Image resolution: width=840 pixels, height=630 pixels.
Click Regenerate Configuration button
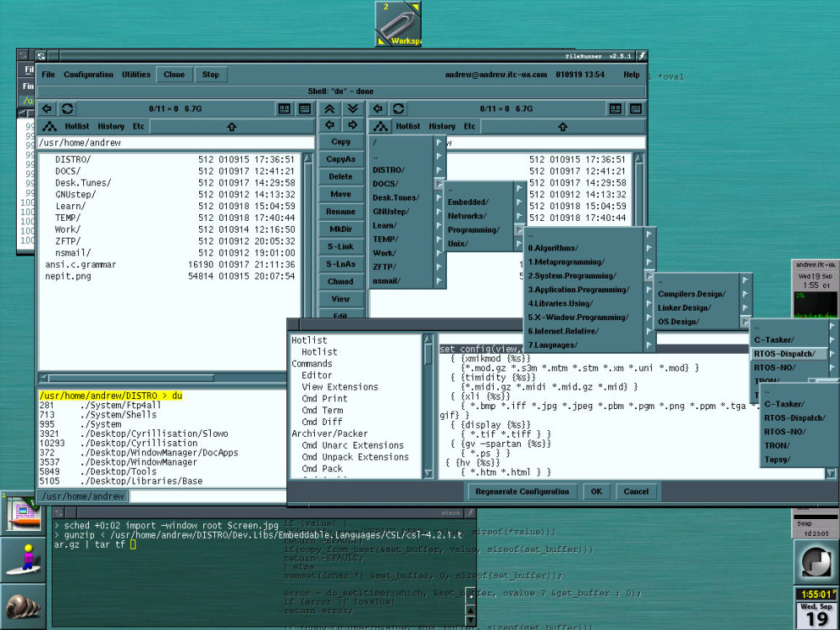click(522, 491)
